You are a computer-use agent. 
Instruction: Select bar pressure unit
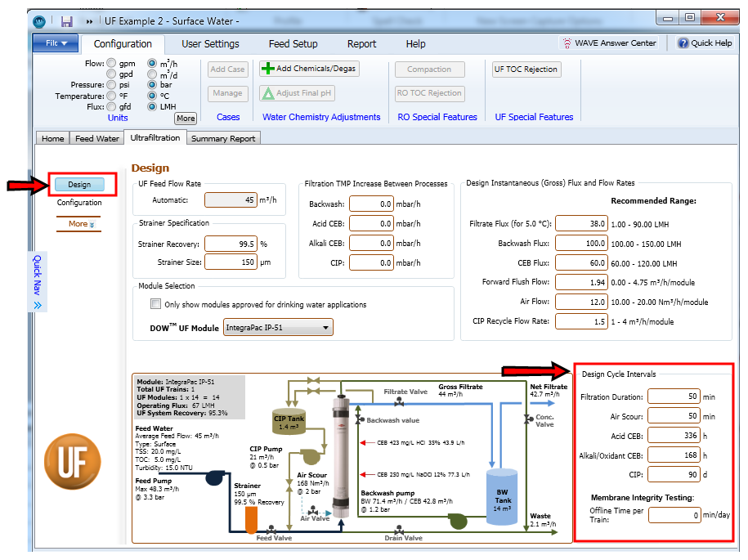pyautogui.click(x=152, y=84)
